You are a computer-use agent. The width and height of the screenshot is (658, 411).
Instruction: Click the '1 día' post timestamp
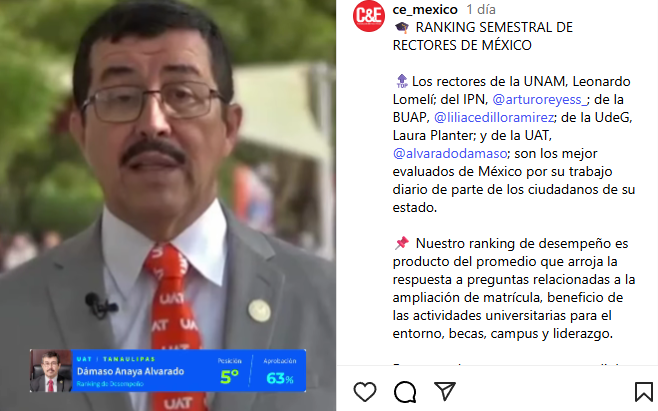coord(481,9)
